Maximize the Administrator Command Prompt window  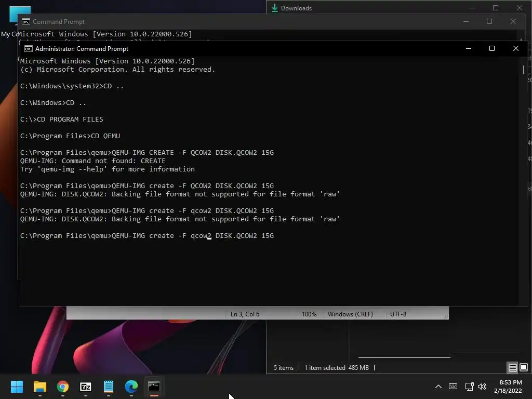click(491, 48)
